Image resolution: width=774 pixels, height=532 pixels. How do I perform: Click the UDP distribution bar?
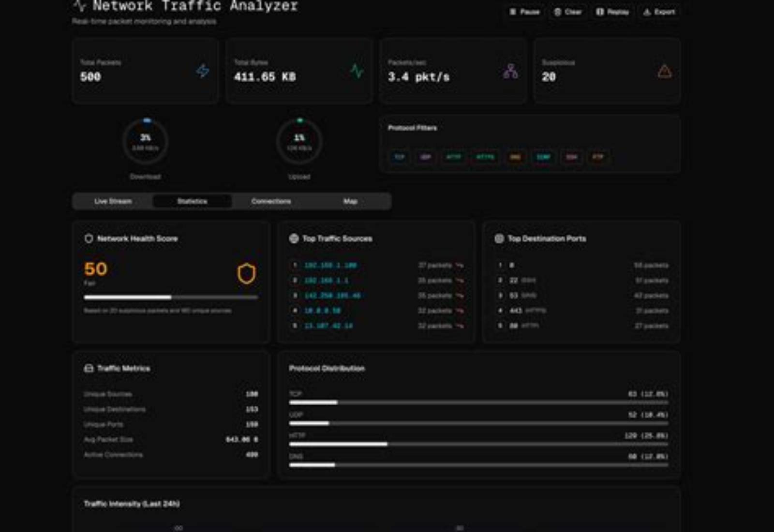478,423
